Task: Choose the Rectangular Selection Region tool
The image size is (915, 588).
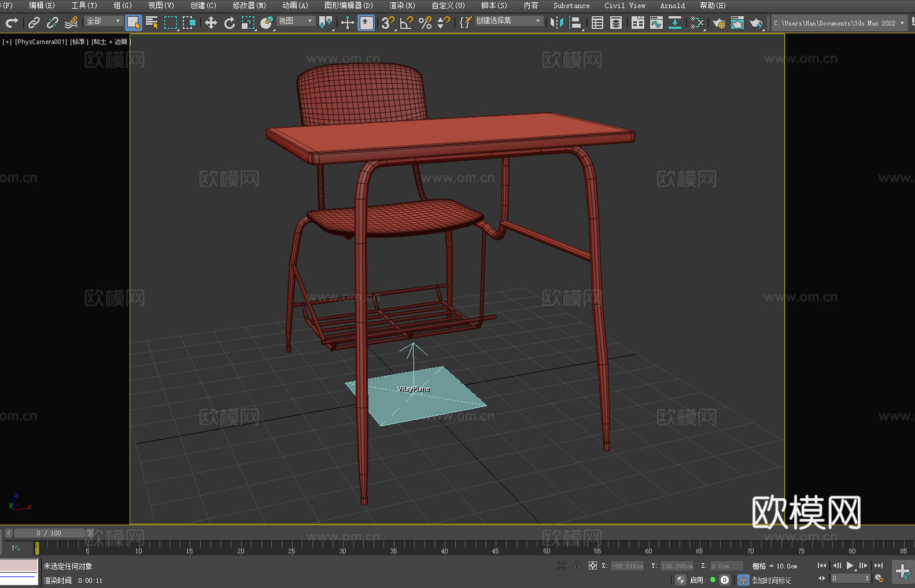Action: coord(171,23)
